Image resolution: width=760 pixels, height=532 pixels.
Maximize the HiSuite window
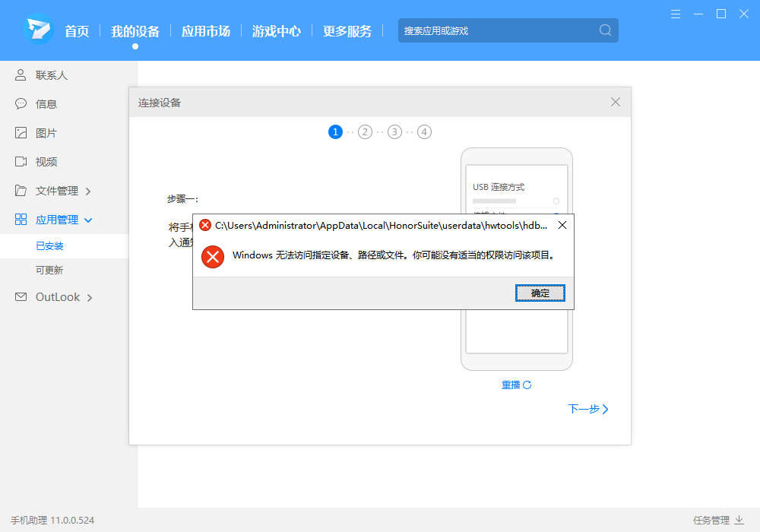pyautogui.click(x=721, y=14)
